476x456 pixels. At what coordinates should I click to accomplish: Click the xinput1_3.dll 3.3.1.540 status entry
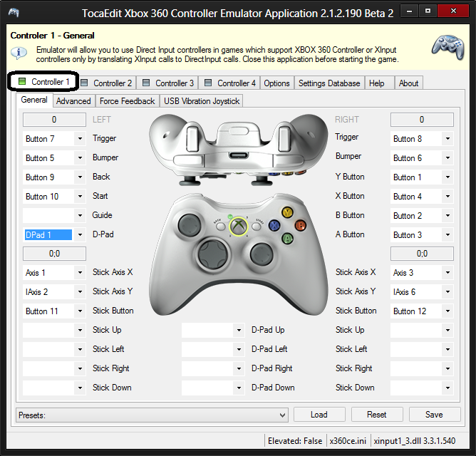pos(415,441)
